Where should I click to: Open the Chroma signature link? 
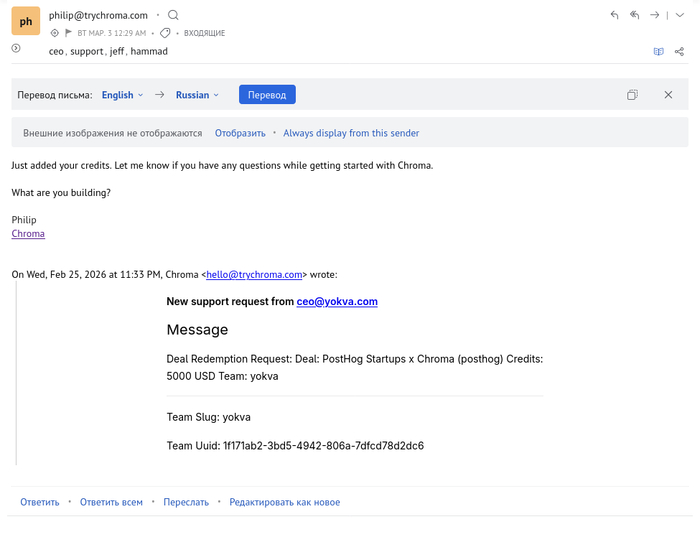coord(28,234)
